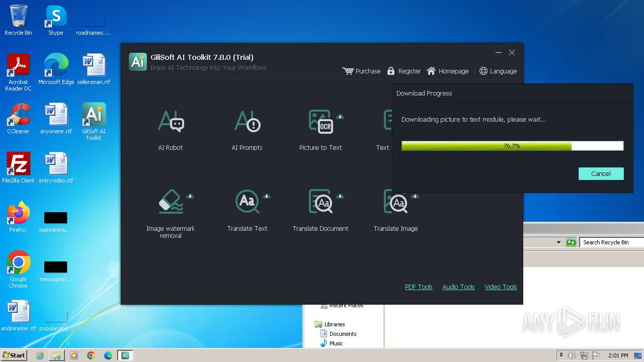
Task: Click the Homepage house icon
Action: 431,71
